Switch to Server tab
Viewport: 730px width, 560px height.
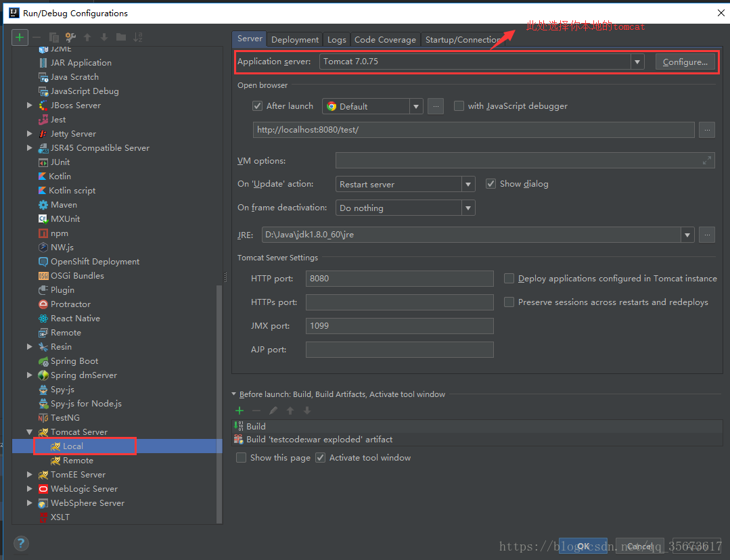click(x=250, y=39)
